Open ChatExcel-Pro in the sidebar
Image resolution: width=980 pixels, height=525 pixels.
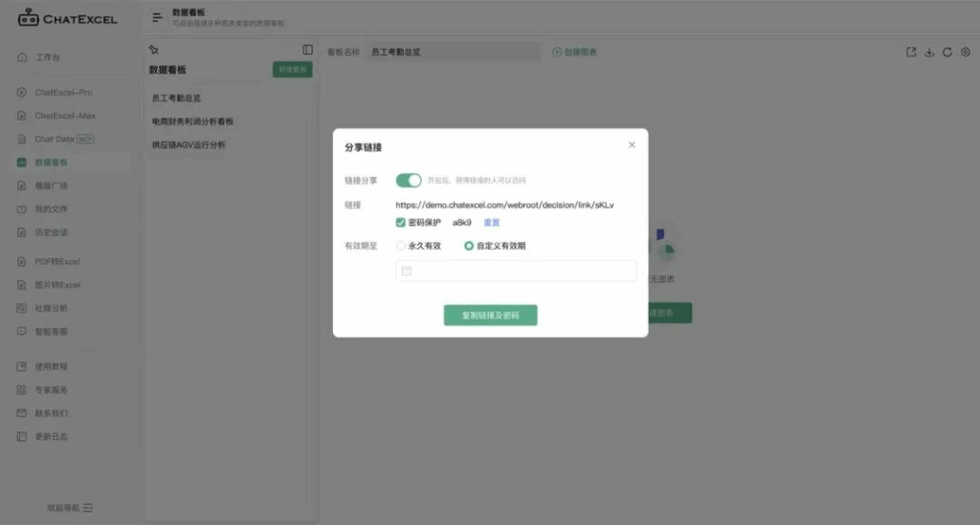click(x=63, y=93)
